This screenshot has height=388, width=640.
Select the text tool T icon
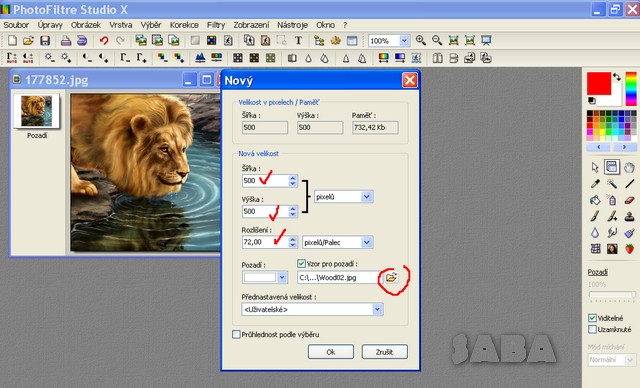(298, 40)
